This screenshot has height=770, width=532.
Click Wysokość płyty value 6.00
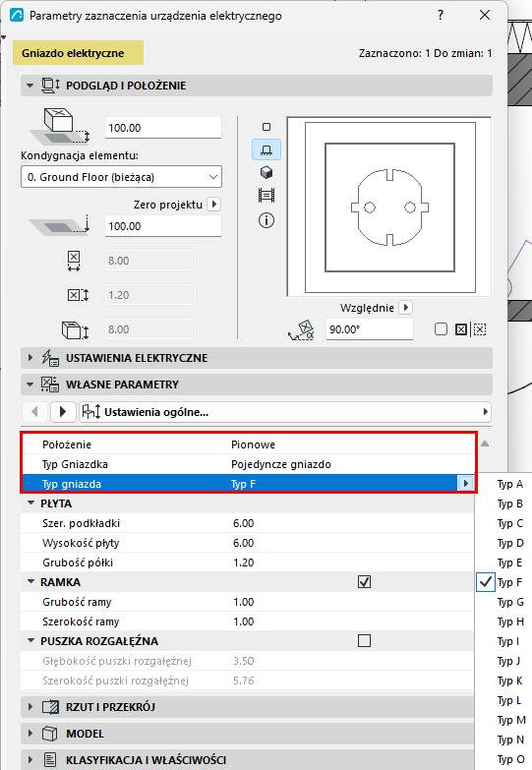click(x=244, y=543)
